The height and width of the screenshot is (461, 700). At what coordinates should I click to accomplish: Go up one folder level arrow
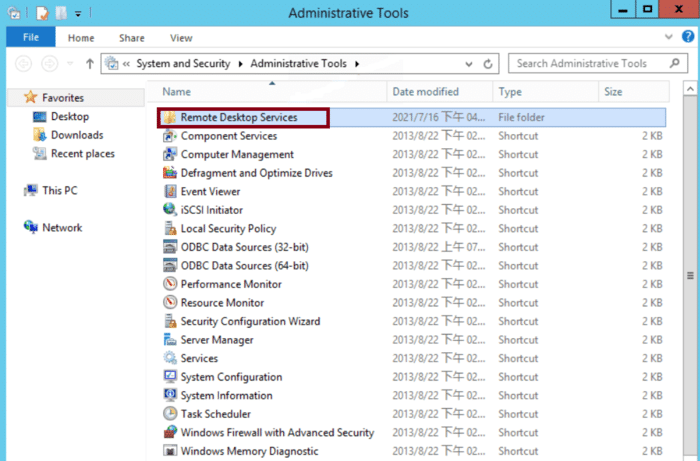(90, 64)
